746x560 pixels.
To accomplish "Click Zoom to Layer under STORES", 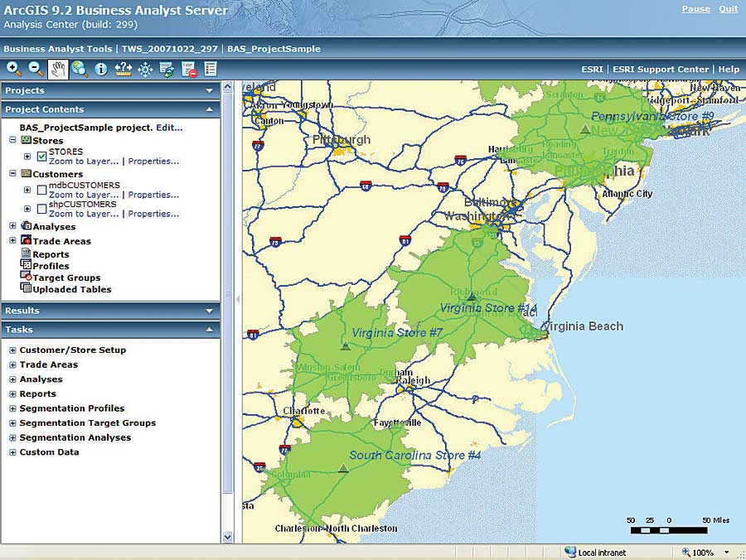I will click(x=84, y=162).
